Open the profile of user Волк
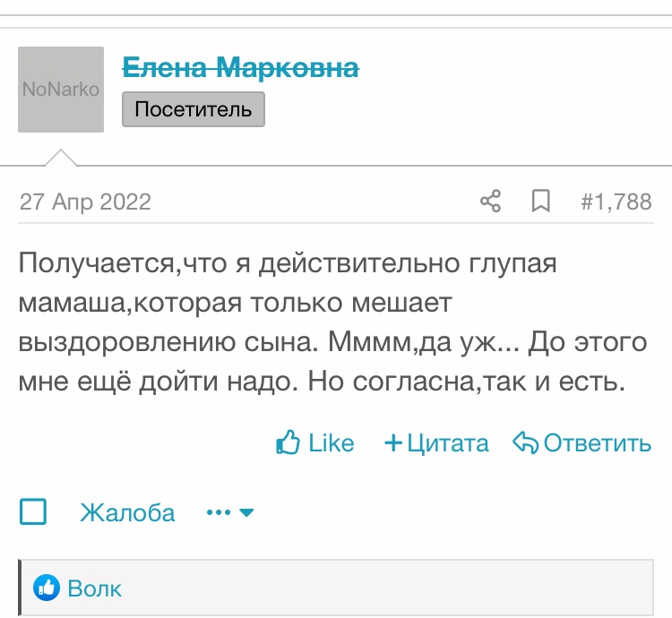 point(95,588)
